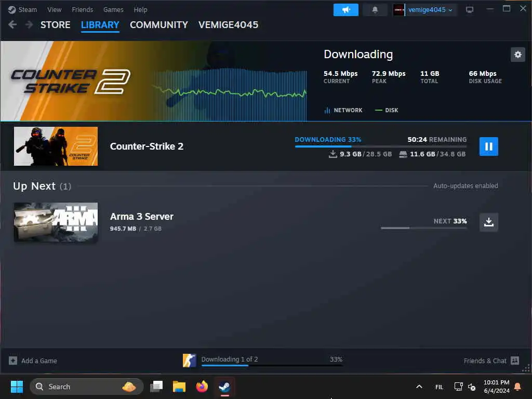The image size is (532, 399).
Task: Click the Counter-Strike 2 banner logo
Action: pos(71,82)
